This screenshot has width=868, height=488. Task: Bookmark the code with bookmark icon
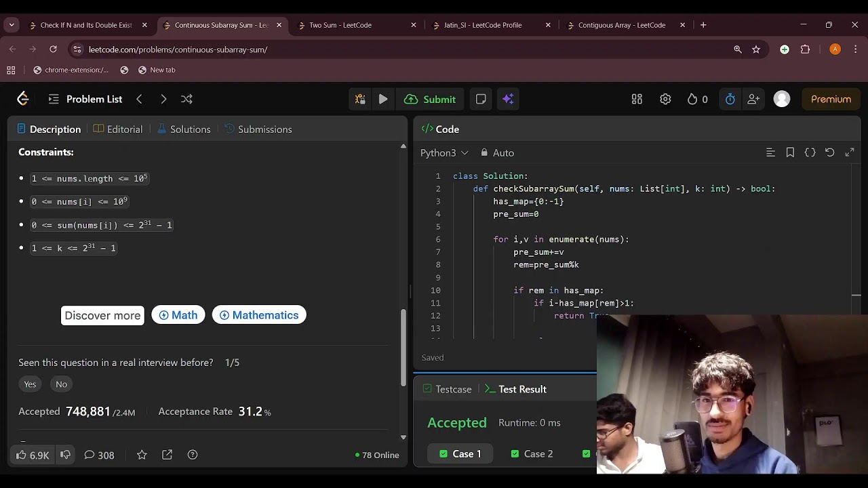pyautogui.click(x=790, y=152)
